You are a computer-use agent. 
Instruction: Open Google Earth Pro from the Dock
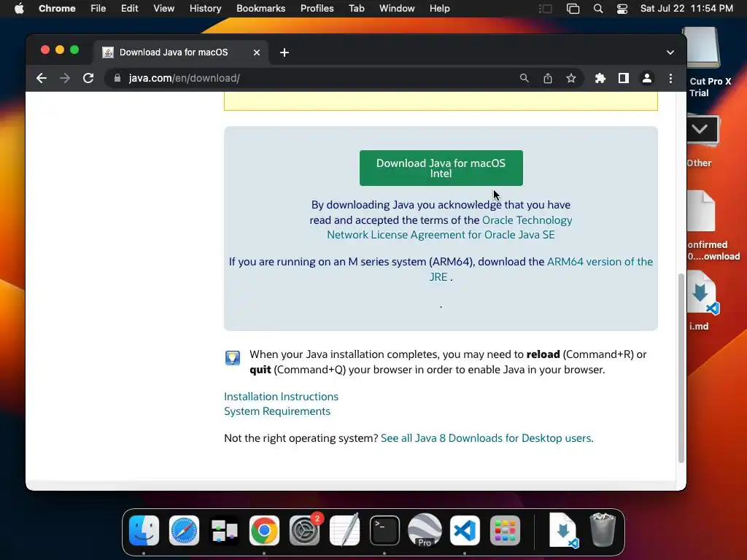click(425, 531)
